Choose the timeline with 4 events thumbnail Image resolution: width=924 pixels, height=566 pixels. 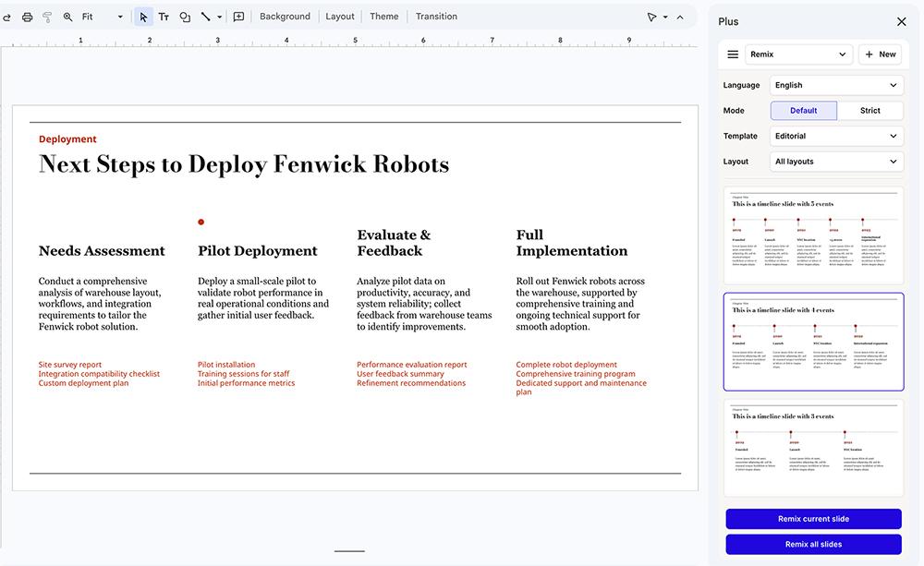point(813,342)
